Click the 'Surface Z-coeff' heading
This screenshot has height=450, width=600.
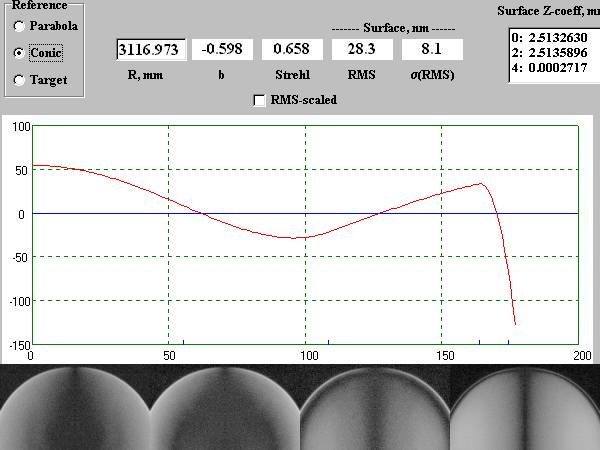click(548, 11)
